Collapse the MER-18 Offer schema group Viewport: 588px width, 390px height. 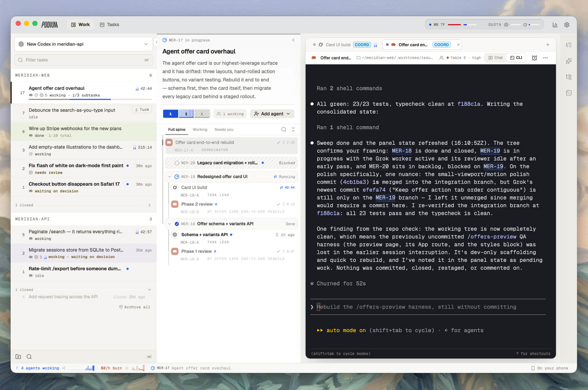click(x=170, y=224)
